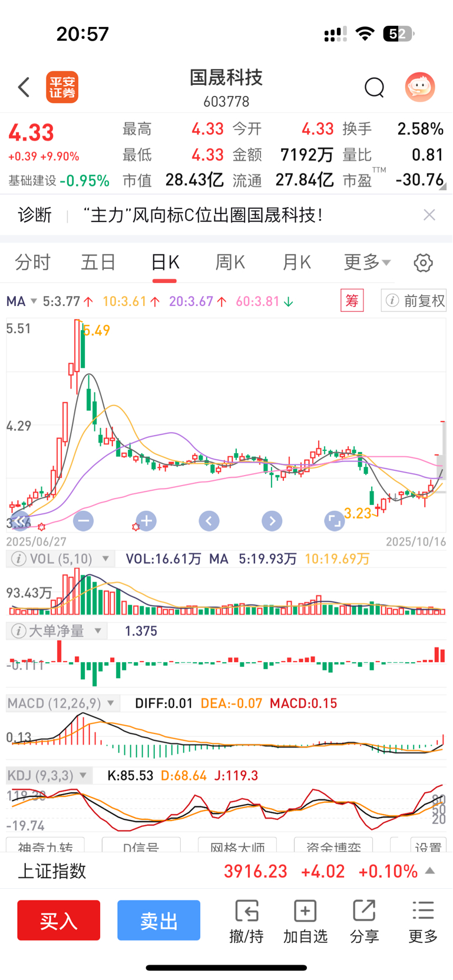This screenshot has width=453, height=980.
Task: Move chart right with the next arrow
Action: pos(272,520)
